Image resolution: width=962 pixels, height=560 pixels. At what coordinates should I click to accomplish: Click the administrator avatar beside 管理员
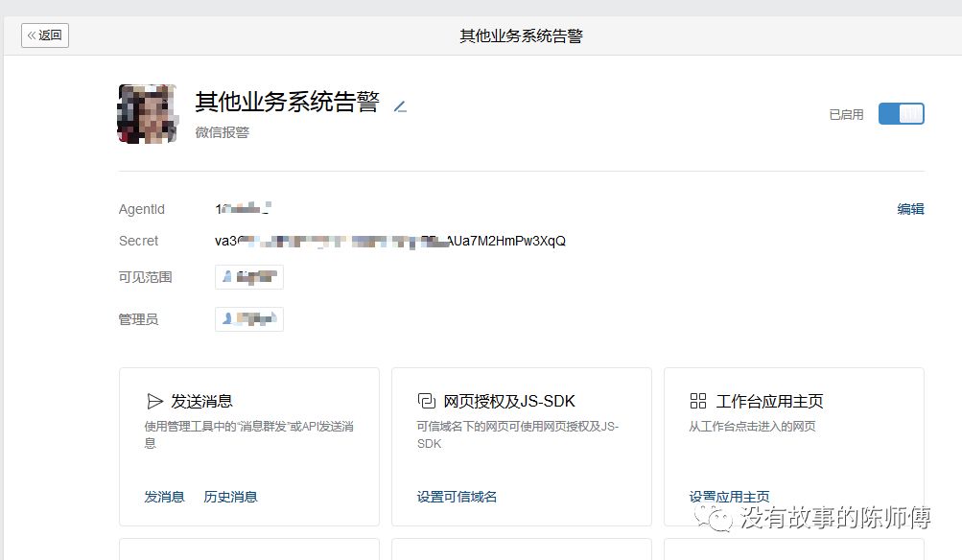(248, 318)
